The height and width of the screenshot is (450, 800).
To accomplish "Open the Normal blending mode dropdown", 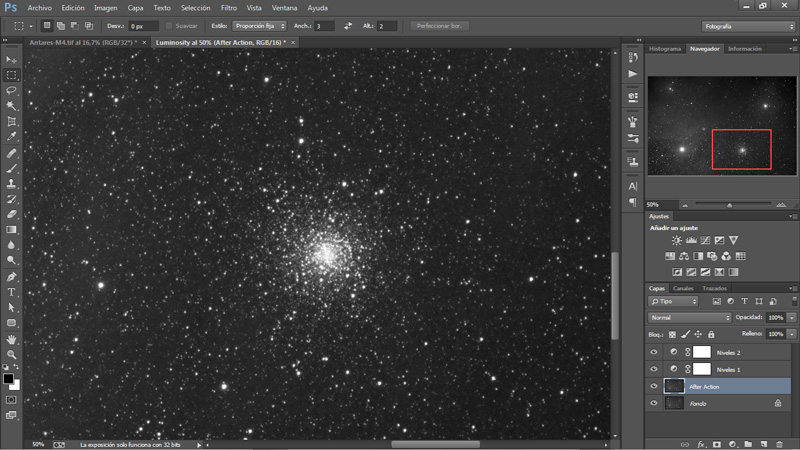I will 690,317.
